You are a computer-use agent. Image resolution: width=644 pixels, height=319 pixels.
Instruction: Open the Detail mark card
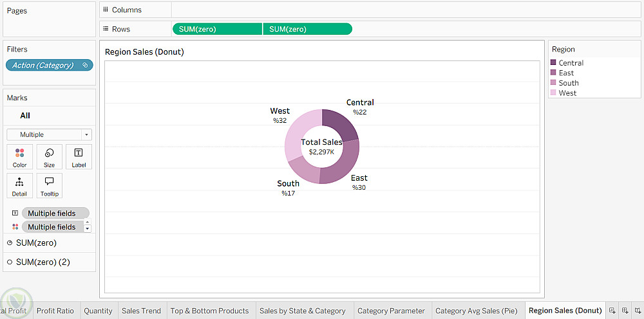(20, 186)
